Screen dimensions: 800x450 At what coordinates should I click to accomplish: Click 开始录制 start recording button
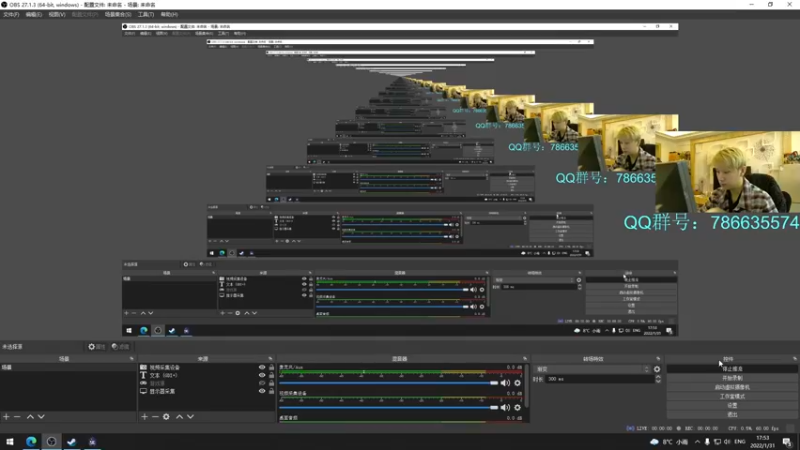click(x=732, y=378)
